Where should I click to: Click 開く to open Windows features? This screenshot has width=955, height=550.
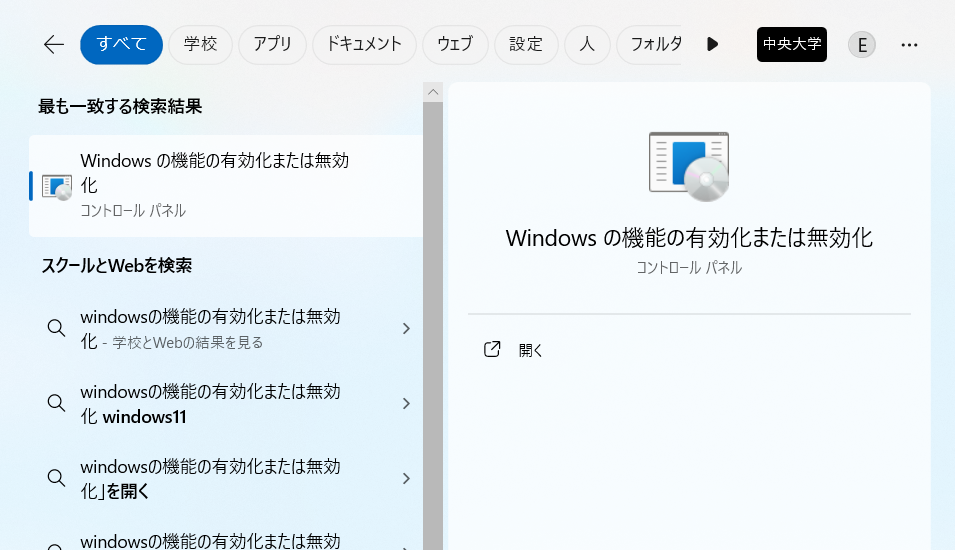[x=531, y=350]
